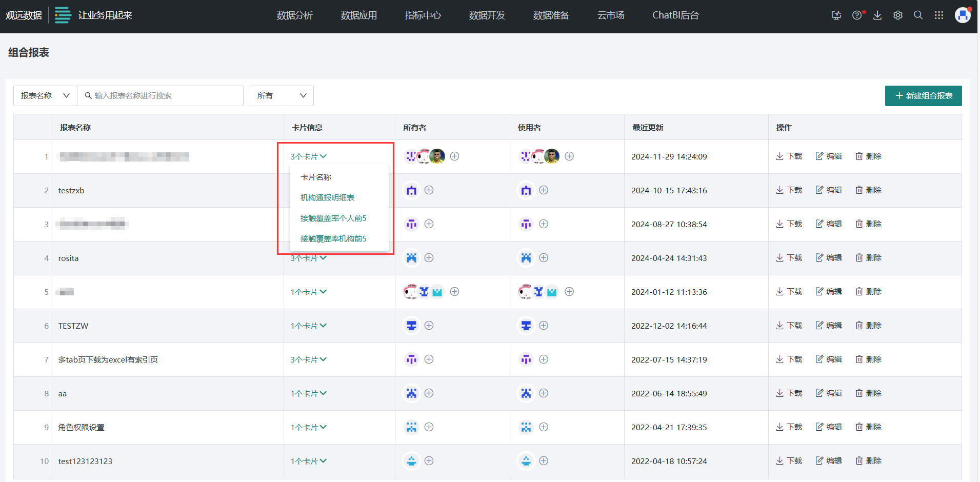Collapse the 3个卡片 expander in row 1
The width and height of the screenshot is (980, 482).
[308, 156]
